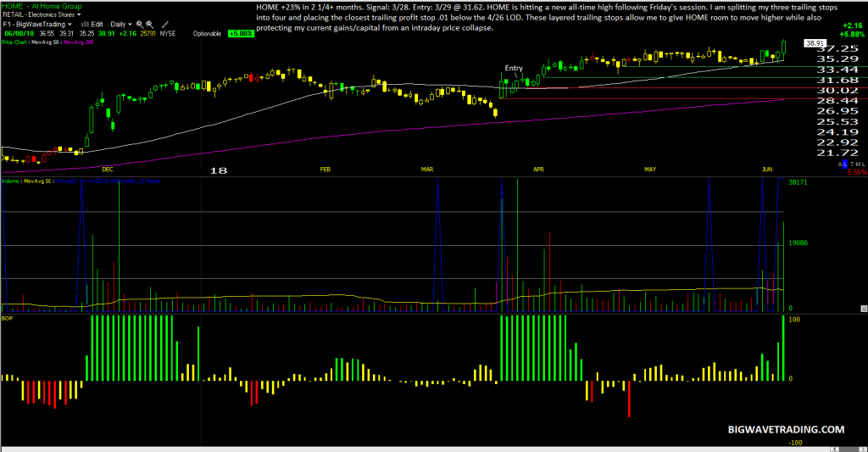The height and width of the screenshot is (452, 868).
Task: Click the Volume indicator label
Action: (x=10, y=181)
